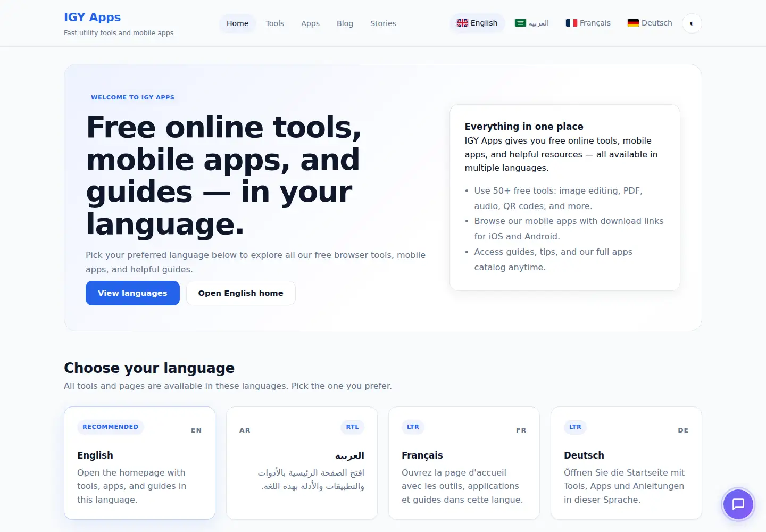Choose the Deutsch language card
The height and width of the screenshot is (532, 766).
[x=626, y=463]
